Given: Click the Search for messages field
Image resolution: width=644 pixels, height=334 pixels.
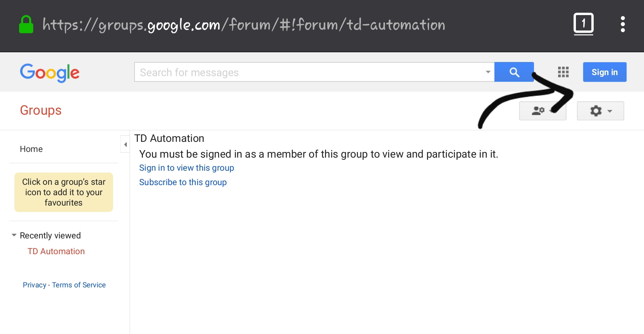Looking at the screenshot, I should 309,72.
